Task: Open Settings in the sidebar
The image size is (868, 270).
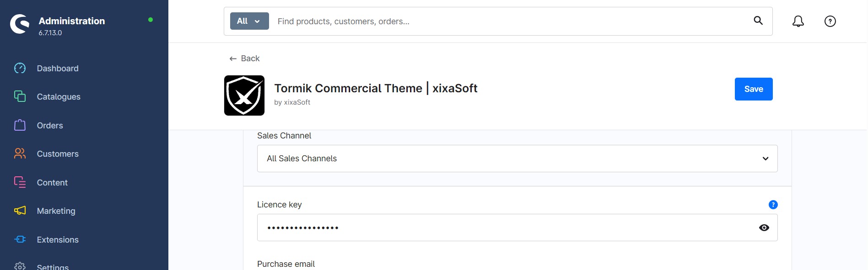Action: [53, 267]
